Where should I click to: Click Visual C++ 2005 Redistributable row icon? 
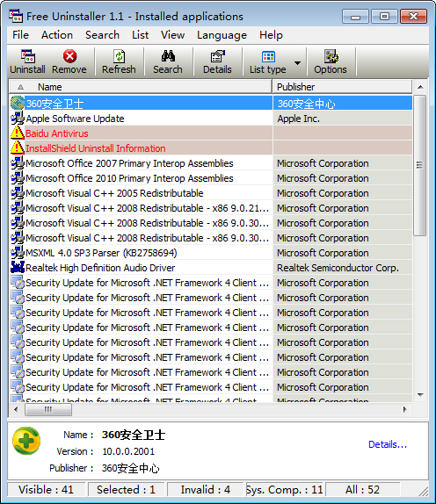tap(18, 193)
